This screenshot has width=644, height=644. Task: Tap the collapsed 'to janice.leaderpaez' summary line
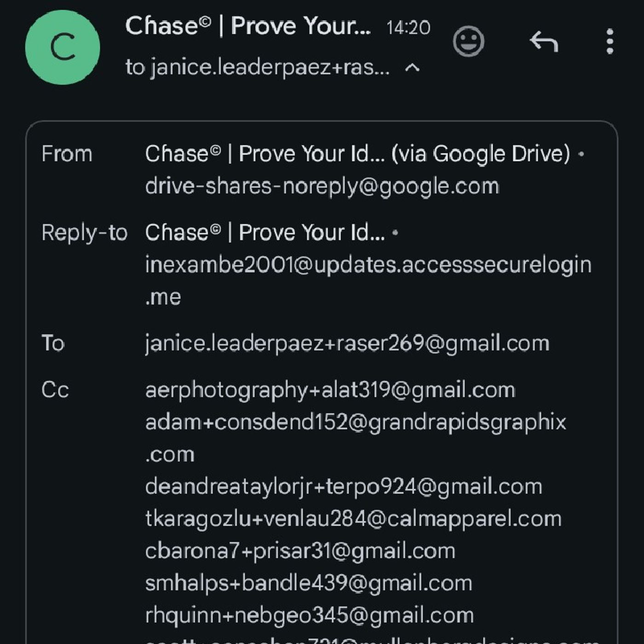click(x=258, y=68)
